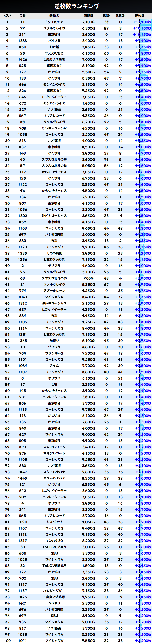Click the +2,300枚 value

pos(143,603)
